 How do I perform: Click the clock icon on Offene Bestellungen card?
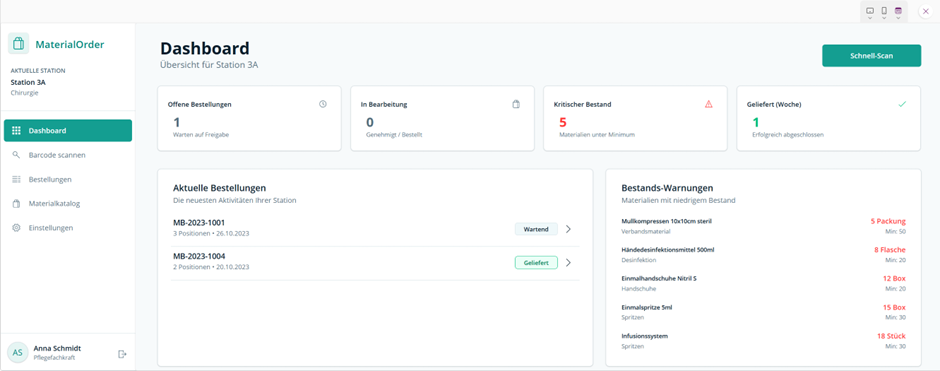pos(323,104)
